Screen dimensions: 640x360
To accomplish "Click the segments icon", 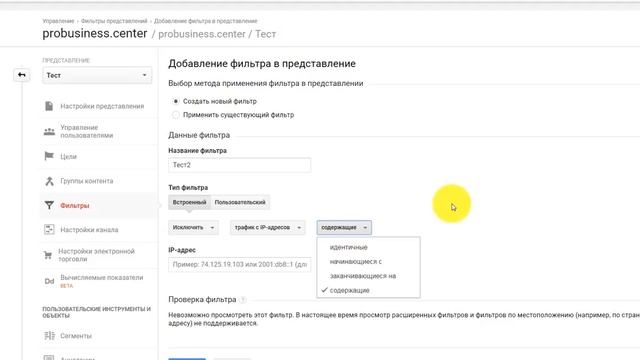I will pyautogui.click(x=49, y=336).
